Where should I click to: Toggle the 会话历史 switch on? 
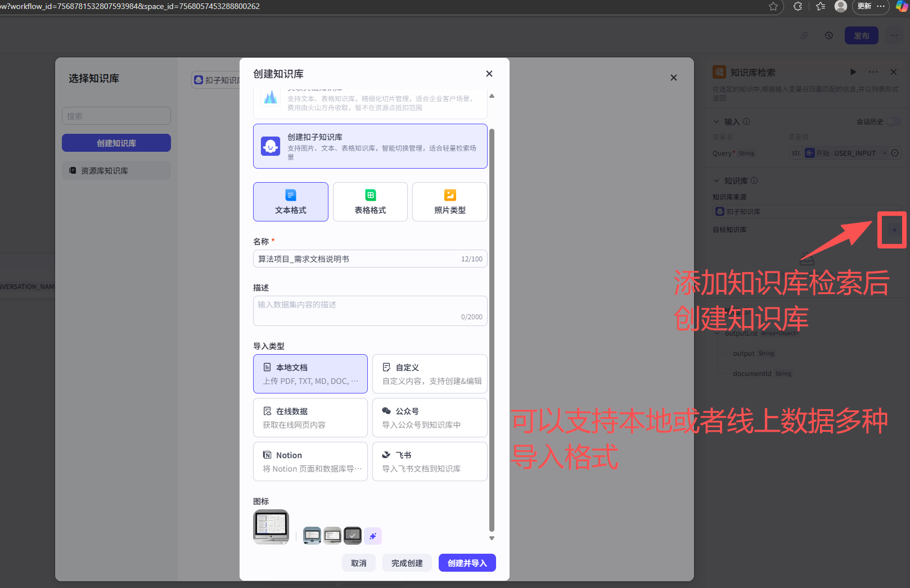point(894,121)
